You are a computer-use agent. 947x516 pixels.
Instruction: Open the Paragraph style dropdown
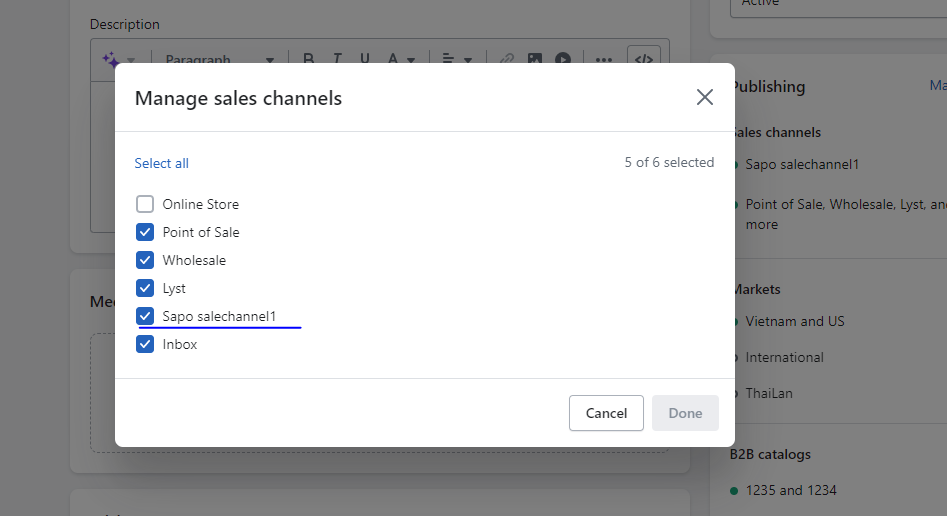coord(219,59)
